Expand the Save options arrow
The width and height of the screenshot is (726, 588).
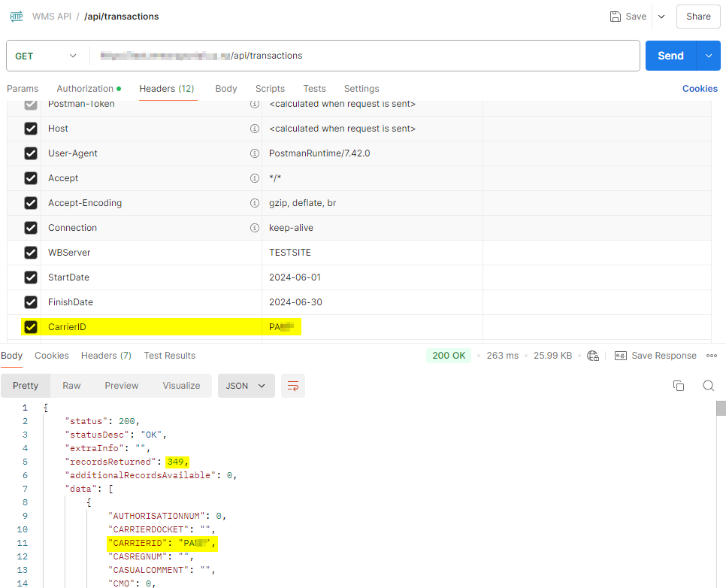click(661, 17)
